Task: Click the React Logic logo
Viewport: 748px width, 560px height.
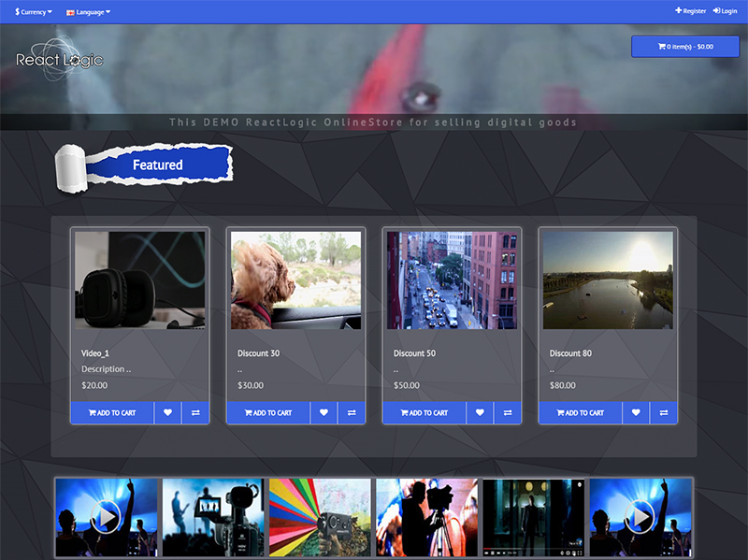Action: coord(60,59)
